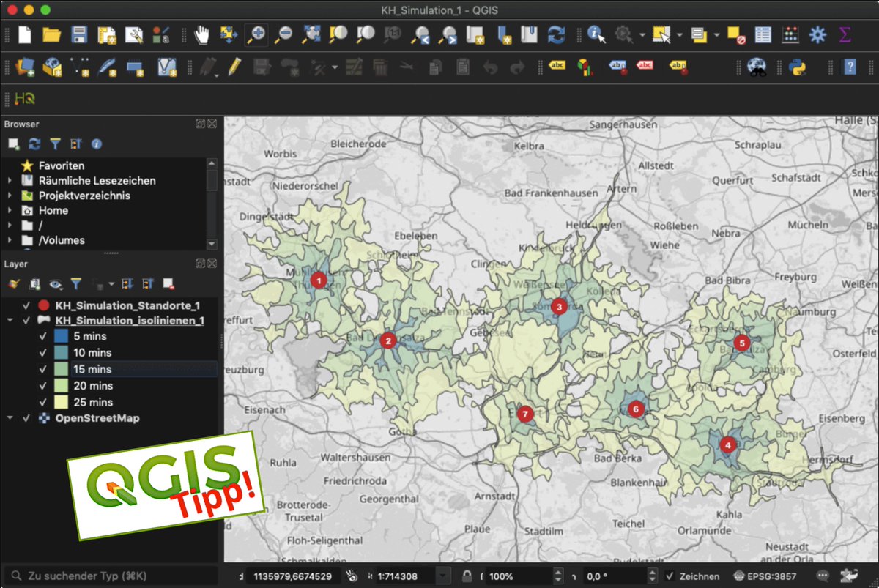Expand Räumliche Lesezeichen in Browser
Image resolution: width=879 pixels, height=588 pixels.
10,181
